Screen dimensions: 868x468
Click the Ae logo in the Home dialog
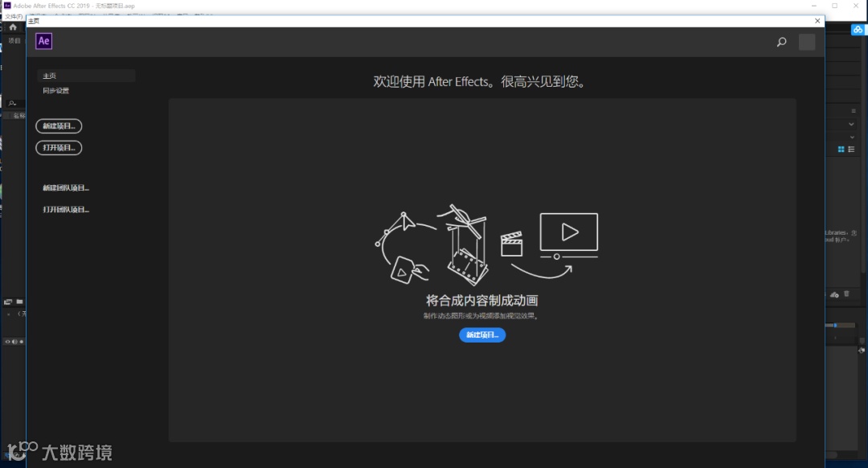coord(43,41)
